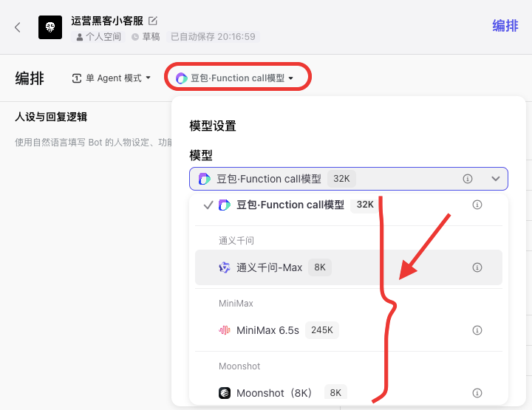
Task: Click the 已自动保存 20:16:59 autosave status
Action: coord(213,37)
